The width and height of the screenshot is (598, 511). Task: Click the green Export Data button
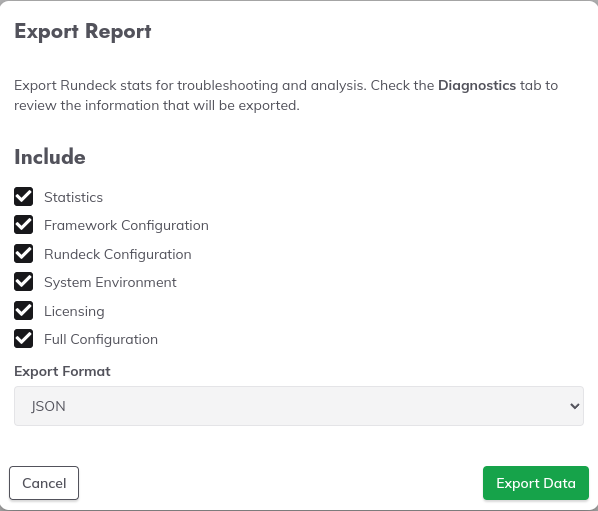tap(535, 483)
